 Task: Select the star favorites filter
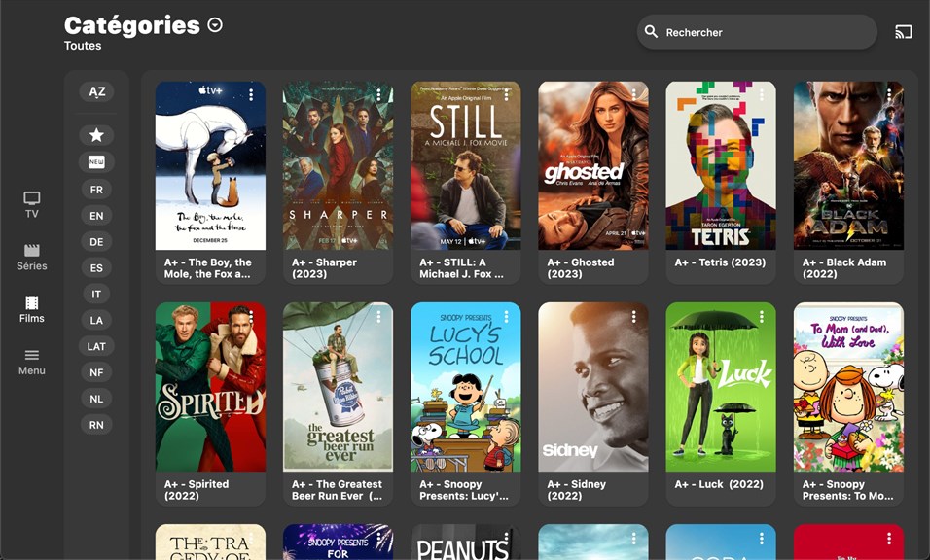pos(96,135)
